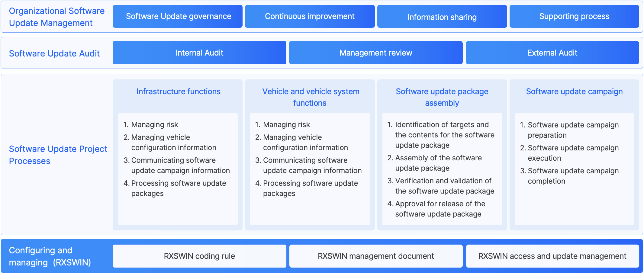Viewport: 644px width, 273px height.
Task: Click the Organizational Software Update Management label
Action: coord(57,17)
